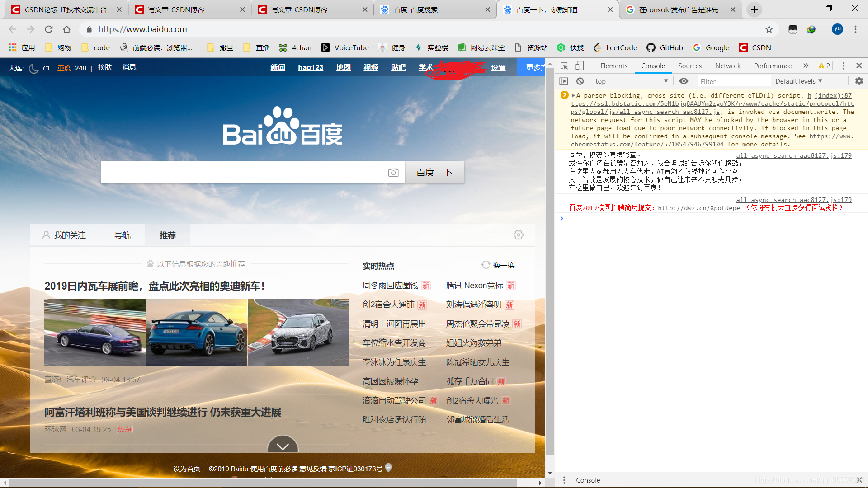Open the Default levels dropdown

point(798,81)
